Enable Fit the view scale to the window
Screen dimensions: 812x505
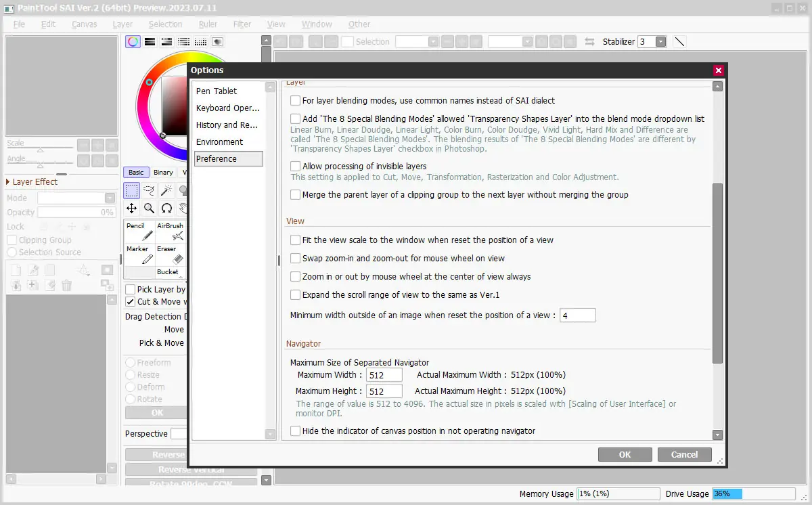tap(295, 240)
